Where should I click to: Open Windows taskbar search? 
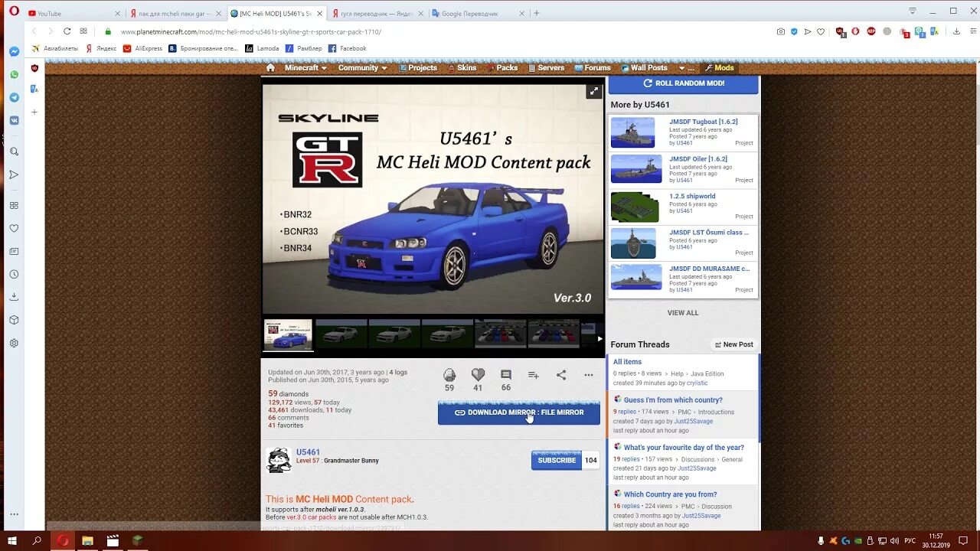tap(37, 540)
